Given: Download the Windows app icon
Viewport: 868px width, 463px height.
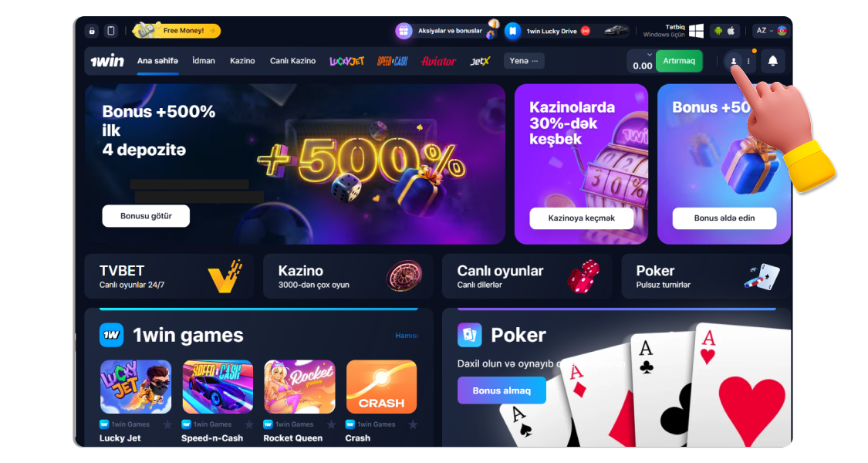Looking at the screenshot, I should click(x=696, y=31).
